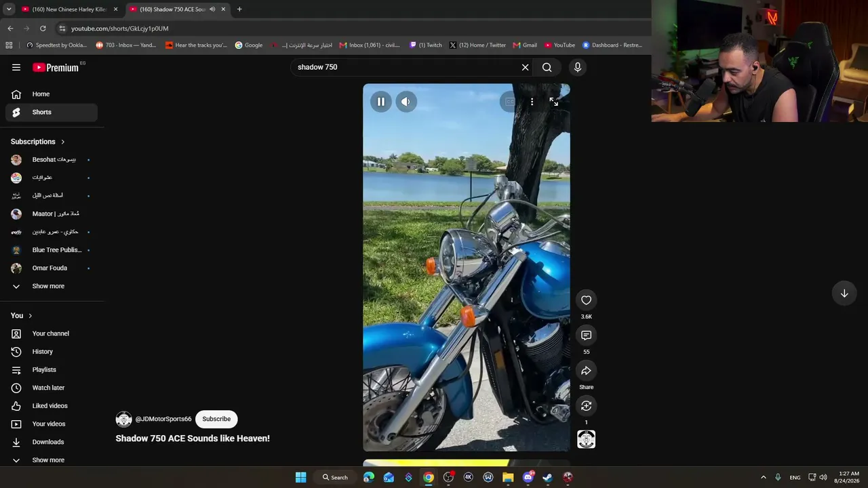This screenshot has width=868, height=488.
Task: Open Your videos
Action: 52,424
